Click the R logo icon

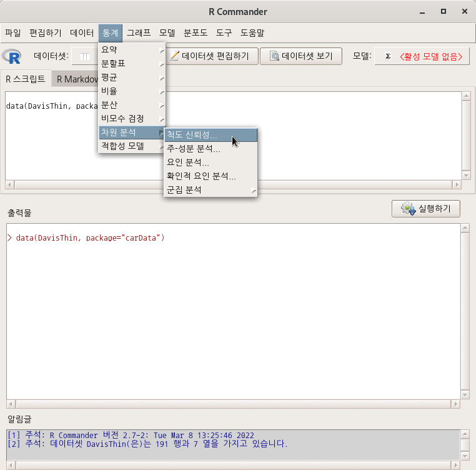pos(11,56)
